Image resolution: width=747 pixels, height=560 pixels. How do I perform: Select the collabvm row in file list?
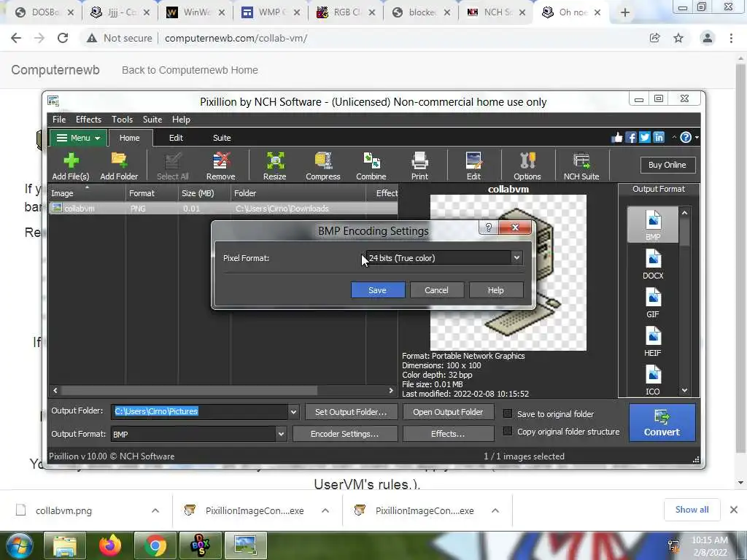pos(223,208)
